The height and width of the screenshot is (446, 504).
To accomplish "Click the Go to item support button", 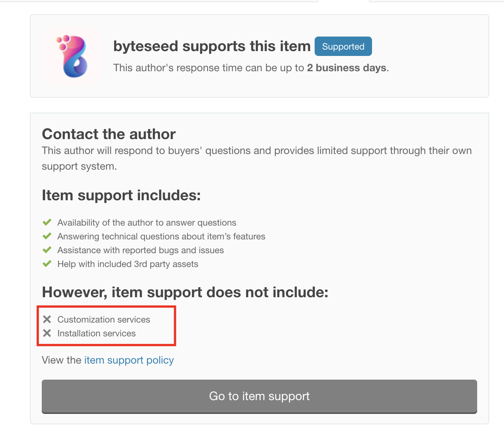I will pos(259,396).
